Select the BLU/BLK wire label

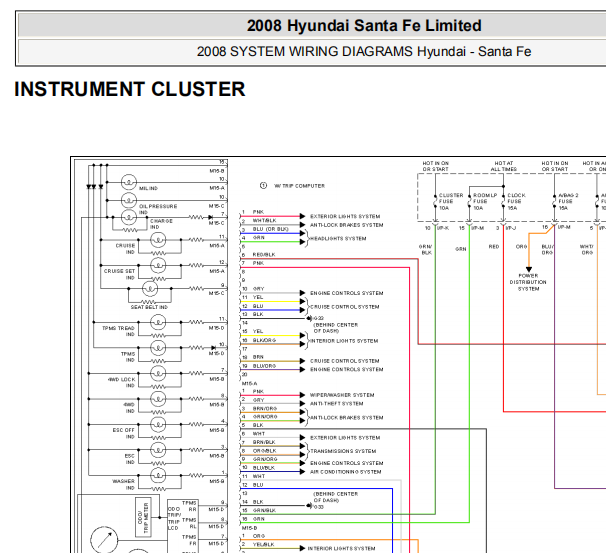[264, 468]
